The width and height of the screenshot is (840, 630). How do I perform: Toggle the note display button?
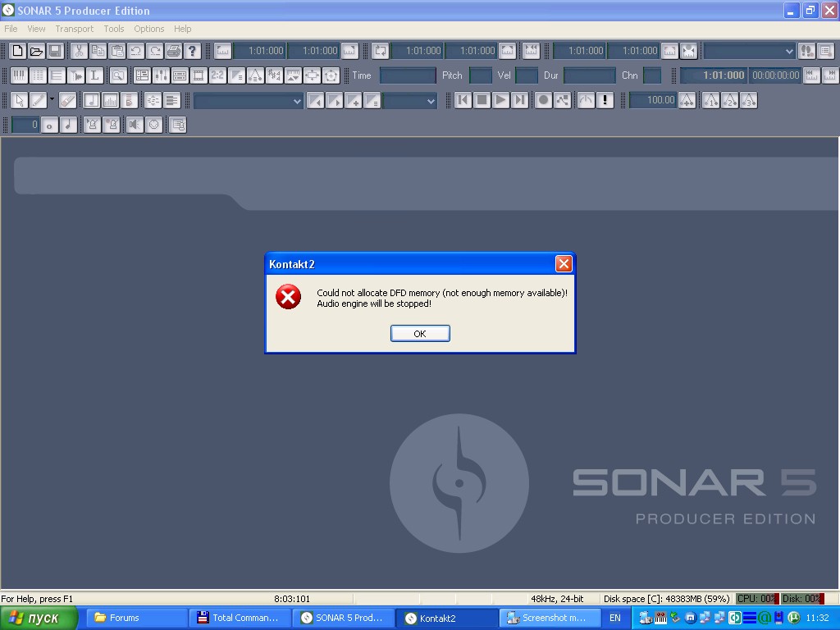coord(91,100)
